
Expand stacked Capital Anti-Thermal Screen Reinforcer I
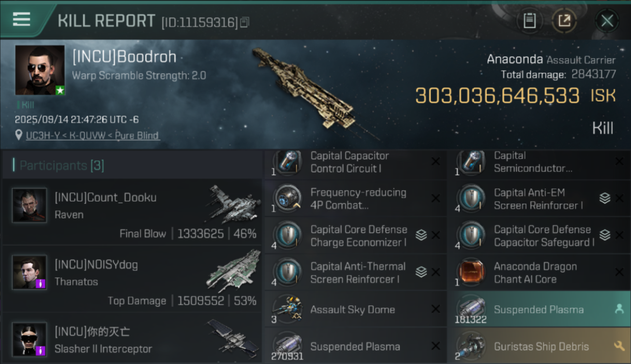[x=421, y=272]
